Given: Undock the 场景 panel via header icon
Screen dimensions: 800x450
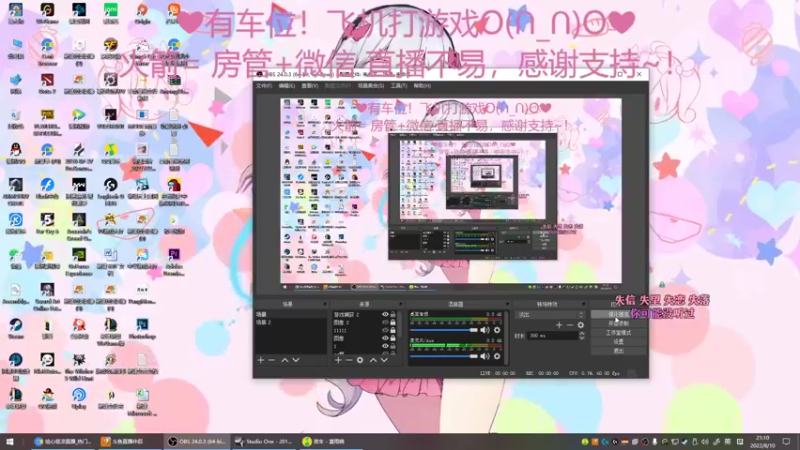Looking at the screenshot, I should coord(324,304).
